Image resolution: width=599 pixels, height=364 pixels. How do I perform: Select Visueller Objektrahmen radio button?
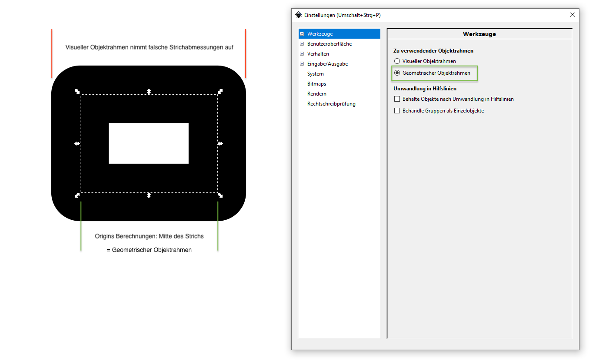pos(397,61)
